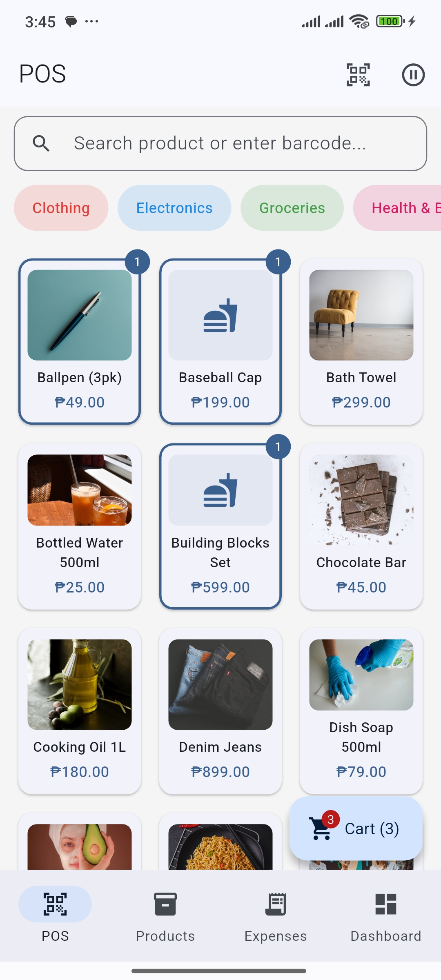This screenshot has height=980, width=441.
Task: Toggle the Electronics category filter
Action: coord(174,208)
